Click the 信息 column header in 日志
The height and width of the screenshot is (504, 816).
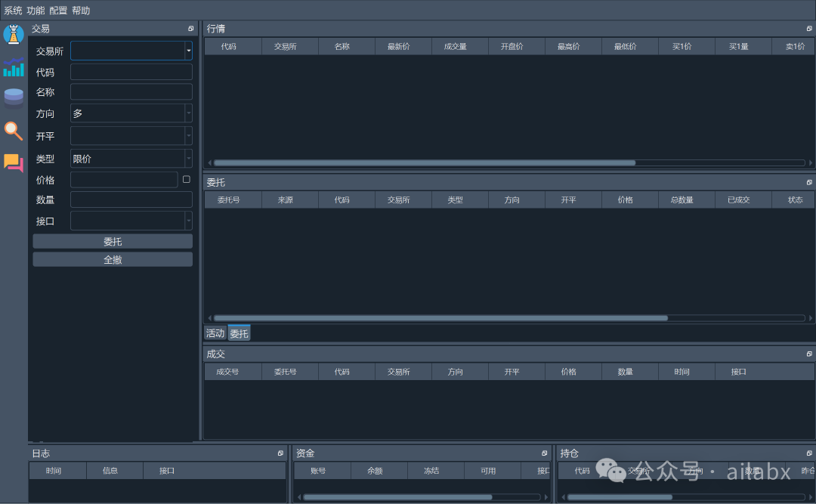pos(115,471)
